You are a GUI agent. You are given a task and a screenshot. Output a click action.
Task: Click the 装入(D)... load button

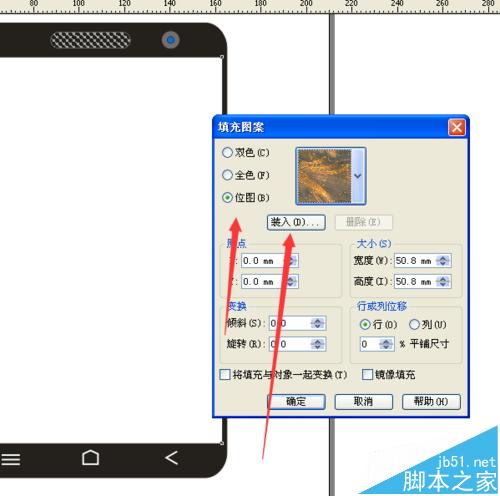click(296, 222)
